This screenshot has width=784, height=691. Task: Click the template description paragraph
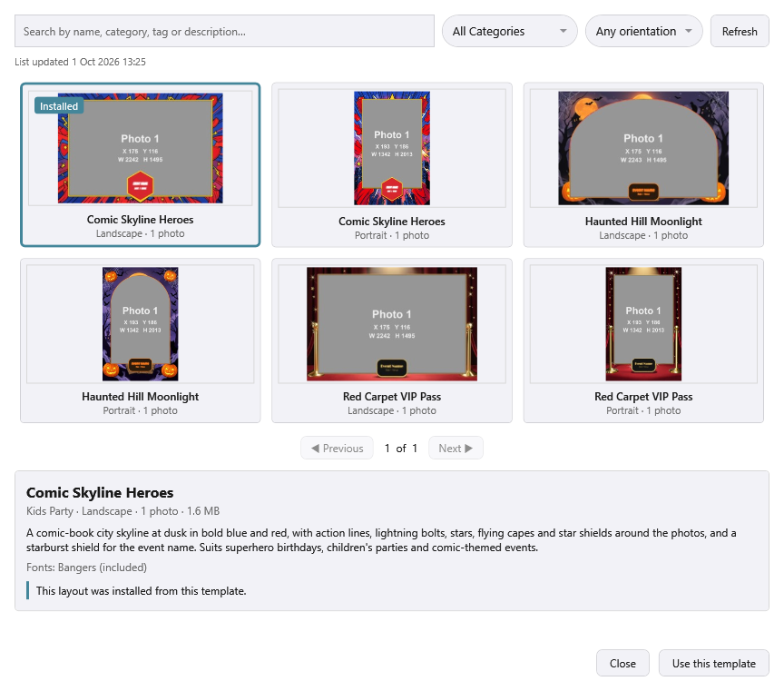click(381, 540)
